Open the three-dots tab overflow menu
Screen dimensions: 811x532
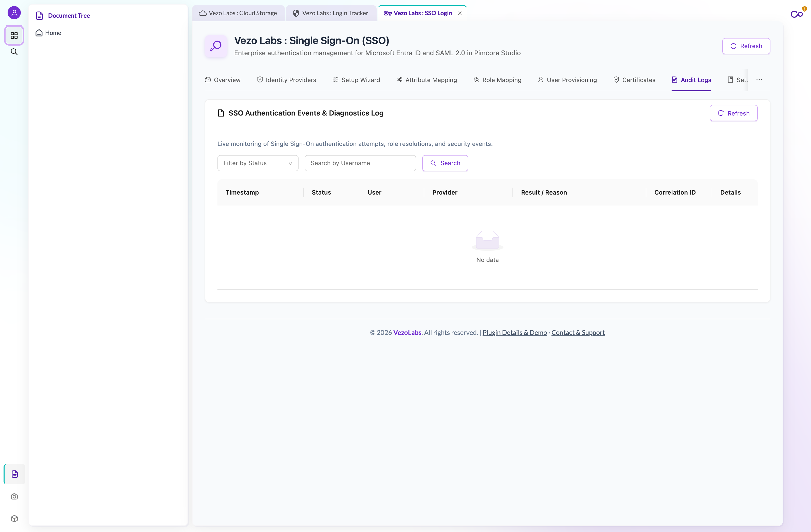[759, 80]
